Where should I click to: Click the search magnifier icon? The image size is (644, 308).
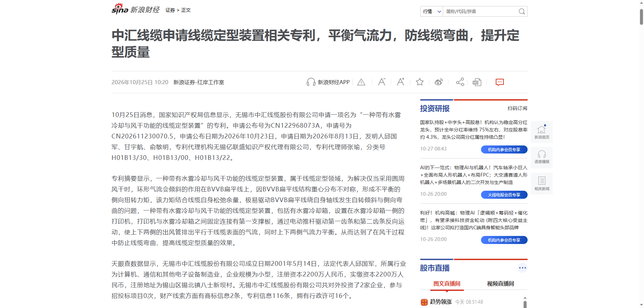[x=522, y=11]
